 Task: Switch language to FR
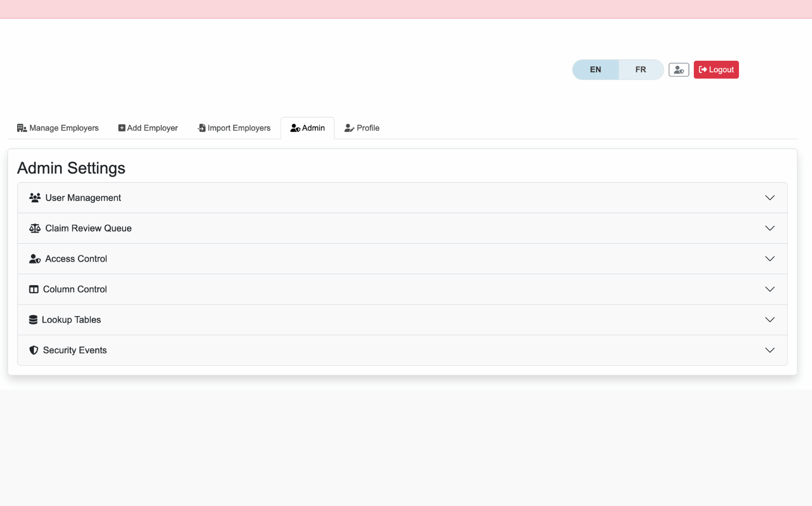pyautogui.click(x=640, y=69)
